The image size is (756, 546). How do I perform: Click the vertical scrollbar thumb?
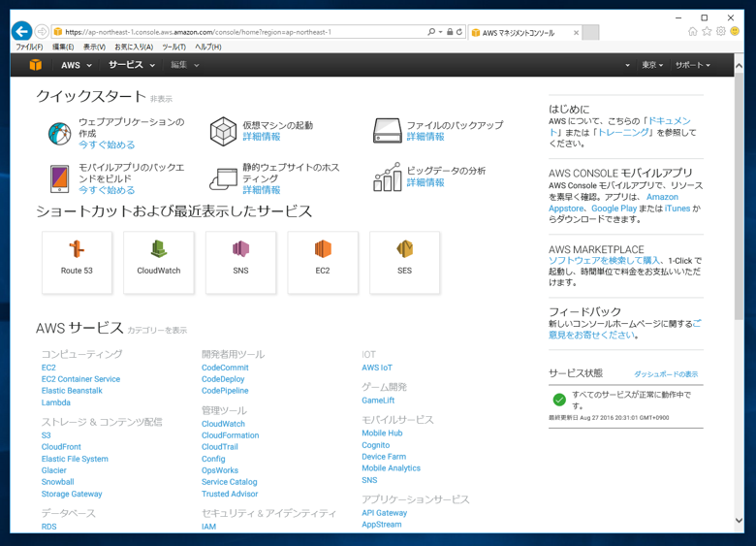click(x=740, y=196)
